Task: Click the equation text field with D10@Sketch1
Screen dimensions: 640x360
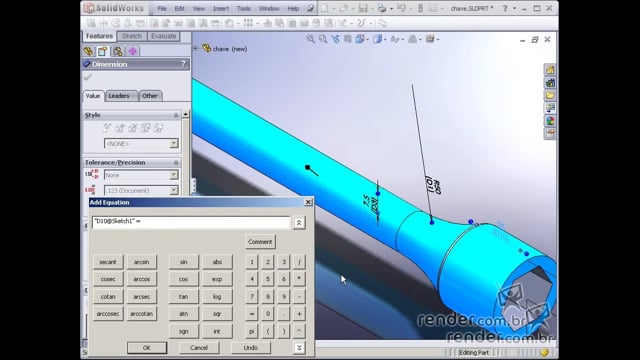Action: click(191, 222)
